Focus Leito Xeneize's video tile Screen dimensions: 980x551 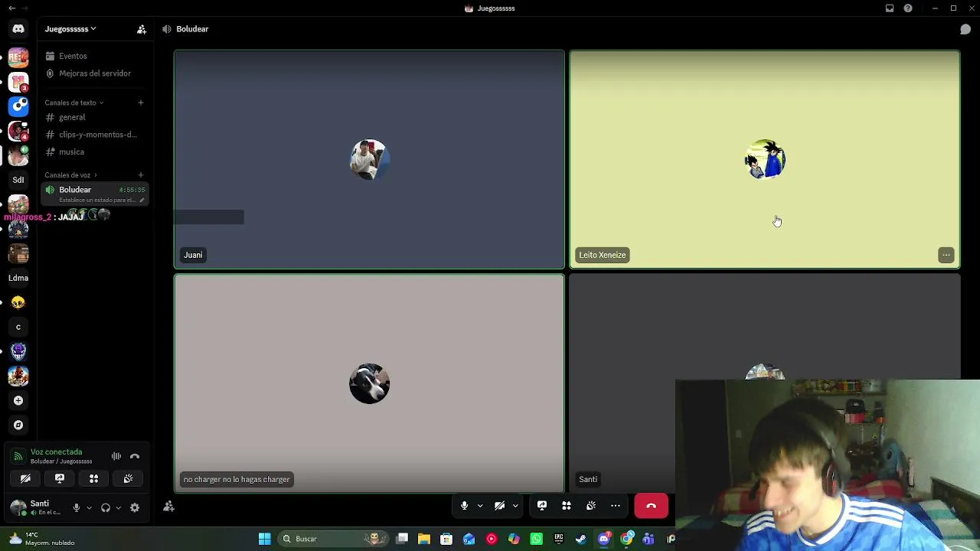(x=765, y=160)
